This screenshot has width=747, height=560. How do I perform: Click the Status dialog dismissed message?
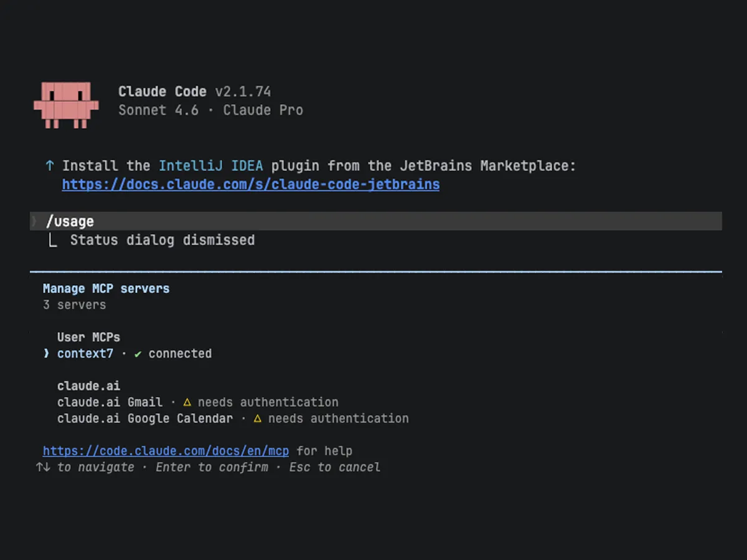pos(162,240)
